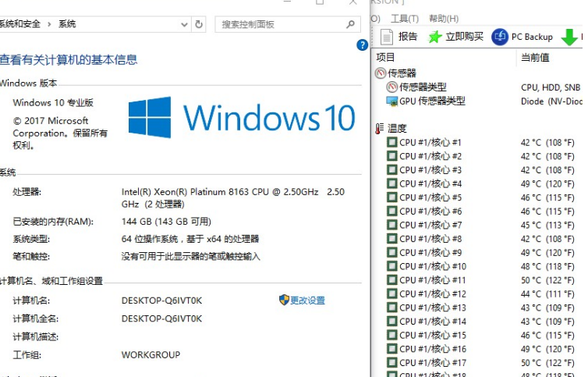Open the 工具(T) menu

tap(405, 18)
